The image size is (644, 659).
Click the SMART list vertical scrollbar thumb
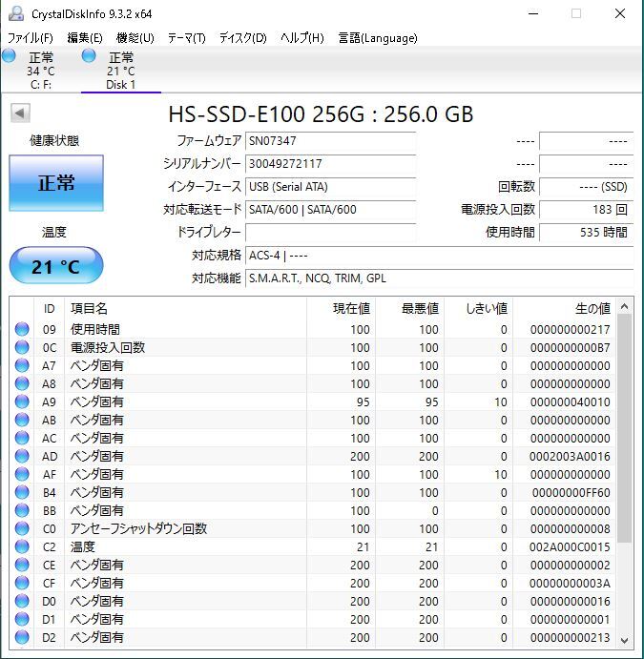625,428
